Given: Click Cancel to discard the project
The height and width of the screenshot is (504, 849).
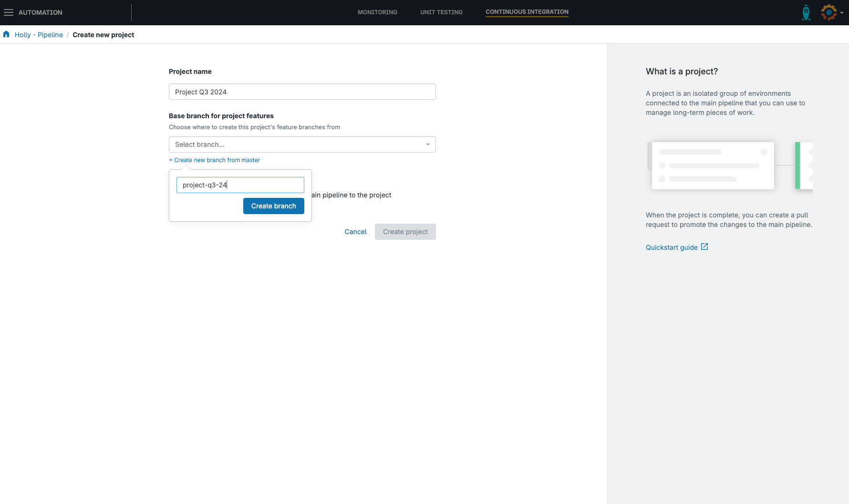Looking at the screenshot, I should point(355,232).
